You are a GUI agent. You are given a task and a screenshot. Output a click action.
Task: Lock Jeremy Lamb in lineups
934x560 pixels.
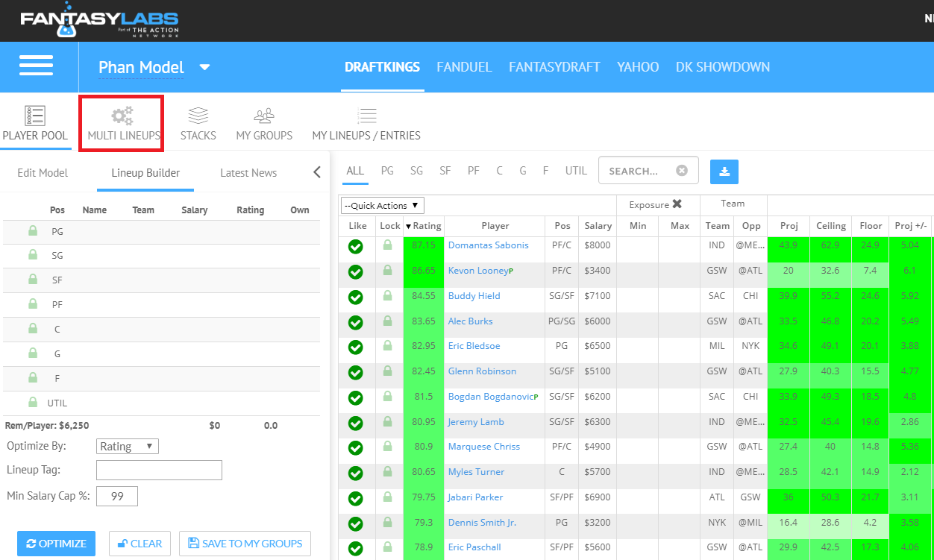tap(386, 422)
